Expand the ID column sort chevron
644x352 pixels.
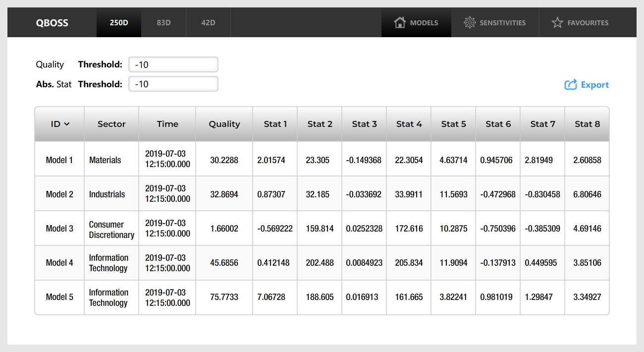(x=67, y=124)
